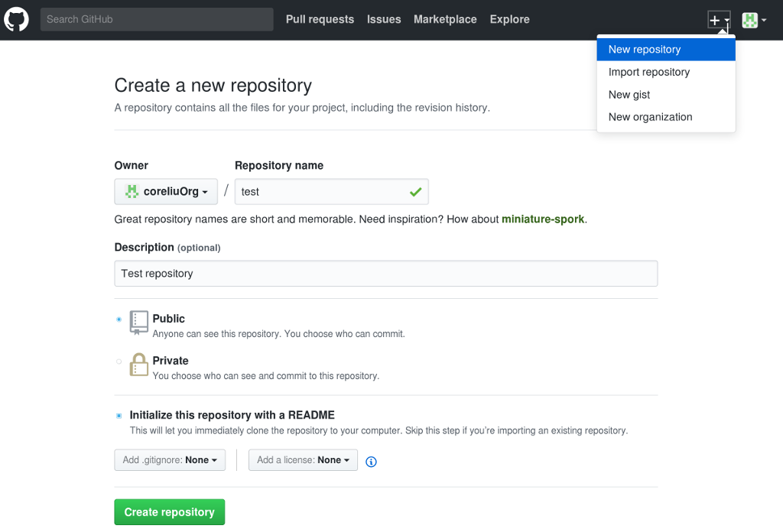Click the Initialize this repository label text
Screen dimensions: 783x532
pos(232,415)
